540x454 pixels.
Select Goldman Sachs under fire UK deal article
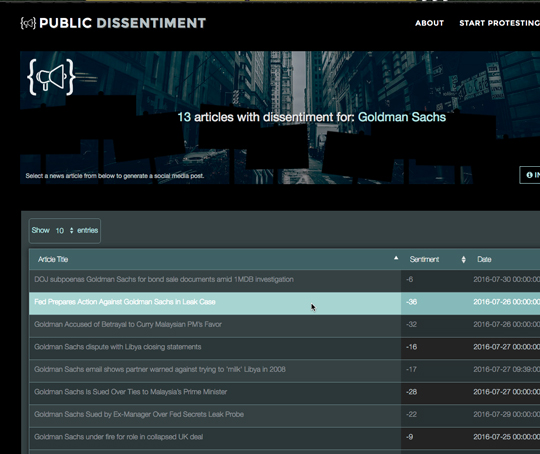click(118, 437)
